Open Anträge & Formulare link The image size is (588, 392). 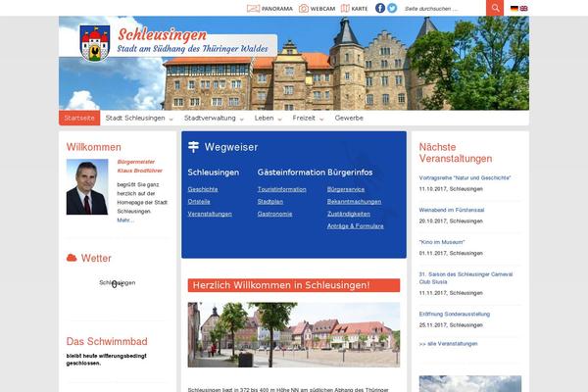pyautogui.click(x=355, y=226)
